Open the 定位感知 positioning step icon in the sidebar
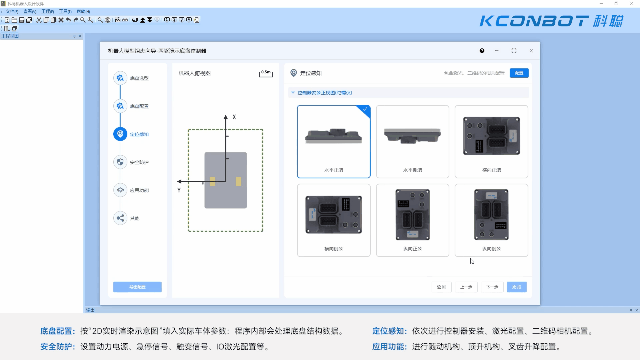Image resolution: width=640 pixels, height=360 pixels. [120, 134]
